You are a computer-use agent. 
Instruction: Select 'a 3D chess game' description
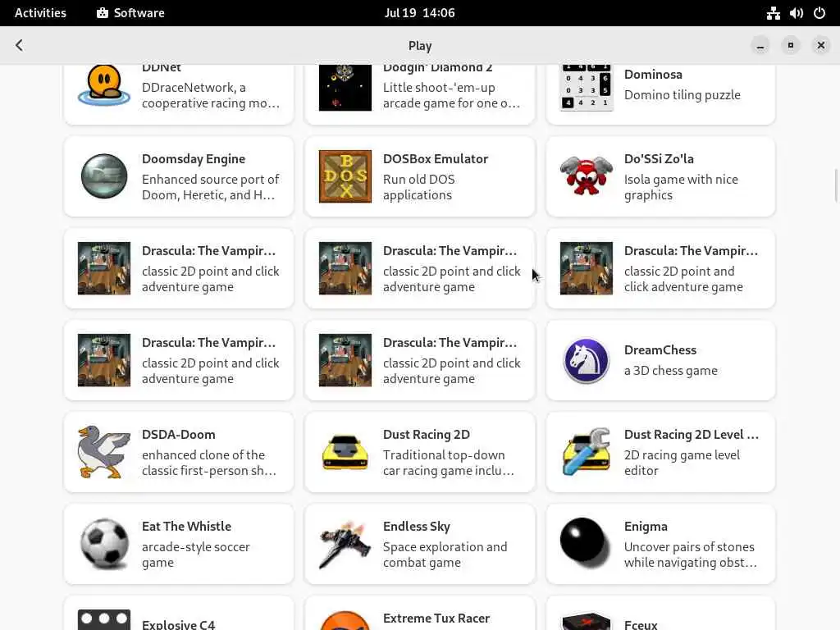(671, 371)
